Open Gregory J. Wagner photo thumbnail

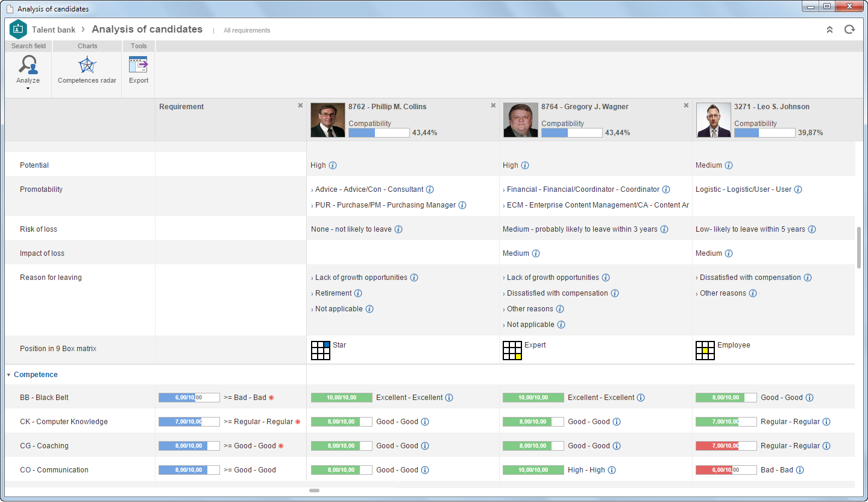click(521, 120)
